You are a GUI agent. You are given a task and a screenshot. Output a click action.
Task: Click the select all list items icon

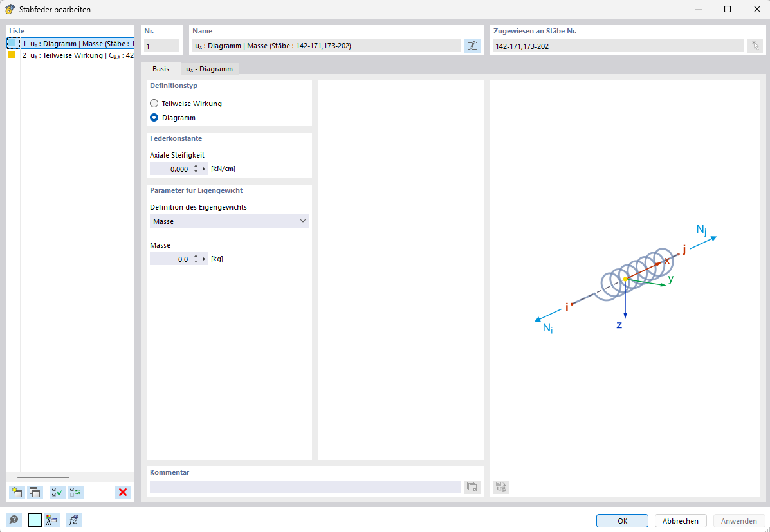point(57,492)
